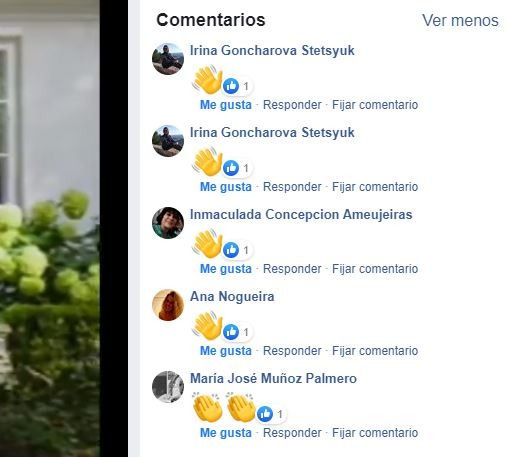The image size is (513, 457).
Task: Click the thumbs-up icon on Irina's second comment
Action: [x=231, y=168]
